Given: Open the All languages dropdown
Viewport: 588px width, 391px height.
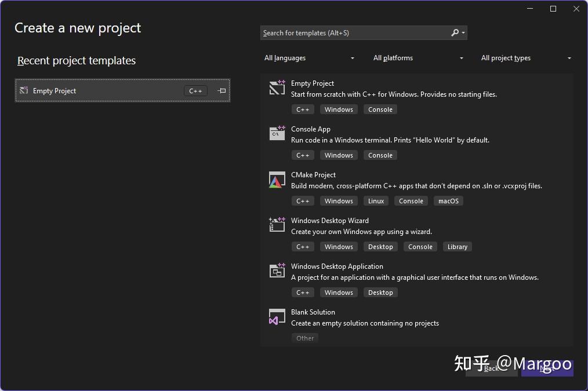Looking at the screenshot, I should (x=308, y=58).
